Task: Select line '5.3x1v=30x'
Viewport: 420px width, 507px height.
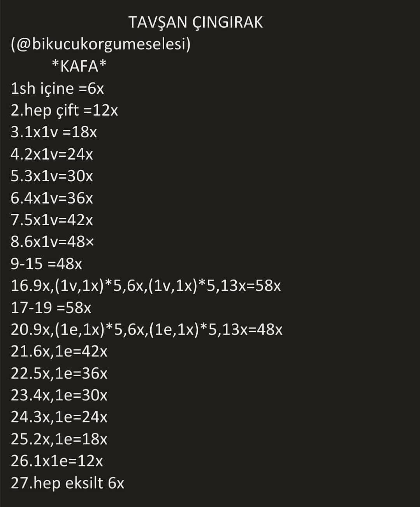Action: (52, 176)
